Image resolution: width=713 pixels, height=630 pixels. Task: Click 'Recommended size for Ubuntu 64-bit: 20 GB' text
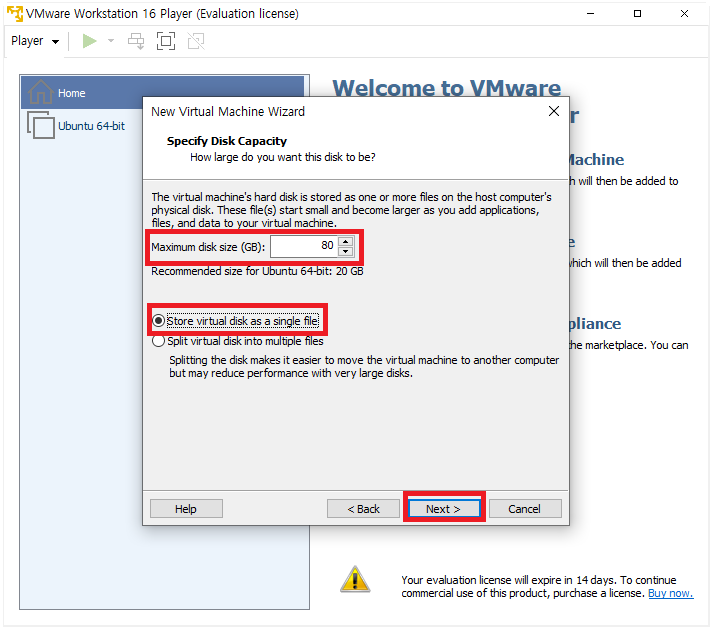coord(257,271)
